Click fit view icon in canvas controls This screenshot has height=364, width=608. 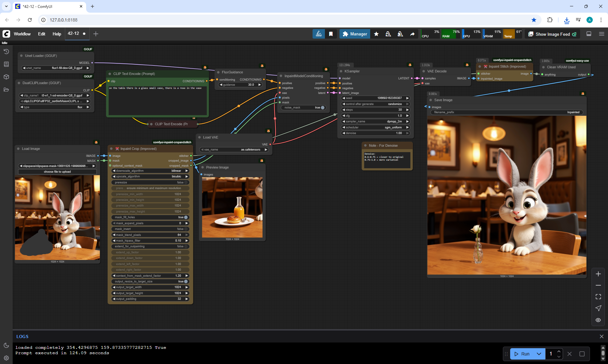pyautogui.click(x=598, y=297)
